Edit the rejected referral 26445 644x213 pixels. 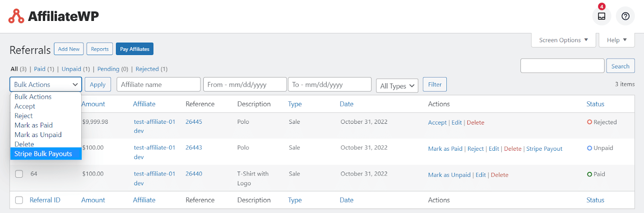tap(456, 123)
